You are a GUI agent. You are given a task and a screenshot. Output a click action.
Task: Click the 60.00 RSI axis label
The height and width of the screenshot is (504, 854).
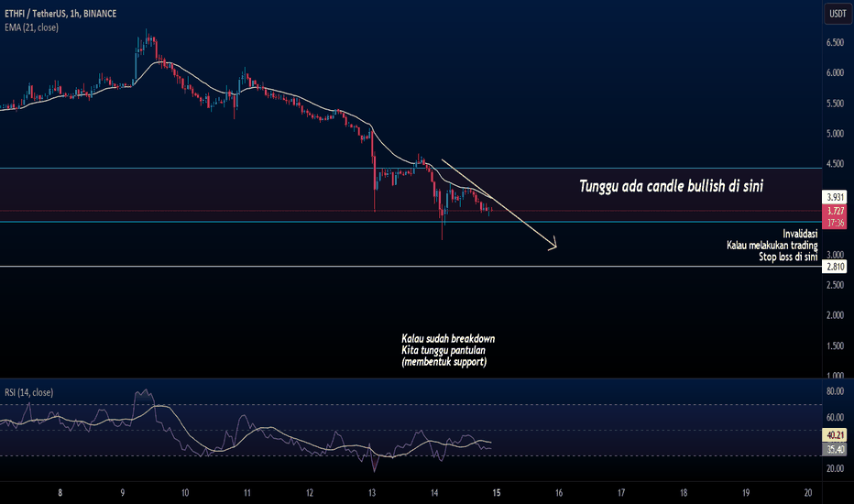click(x=835, y=417)
